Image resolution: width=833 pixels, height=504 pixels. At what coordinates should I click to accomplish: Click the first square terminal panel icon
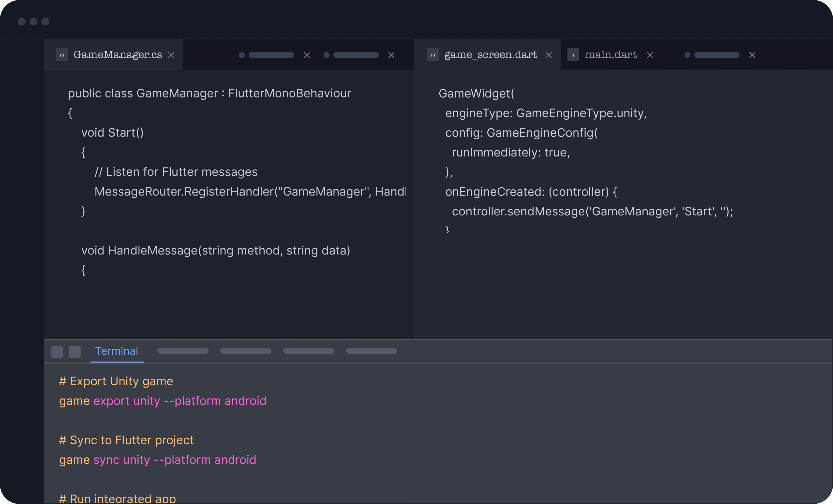click(x=57, y=352)
